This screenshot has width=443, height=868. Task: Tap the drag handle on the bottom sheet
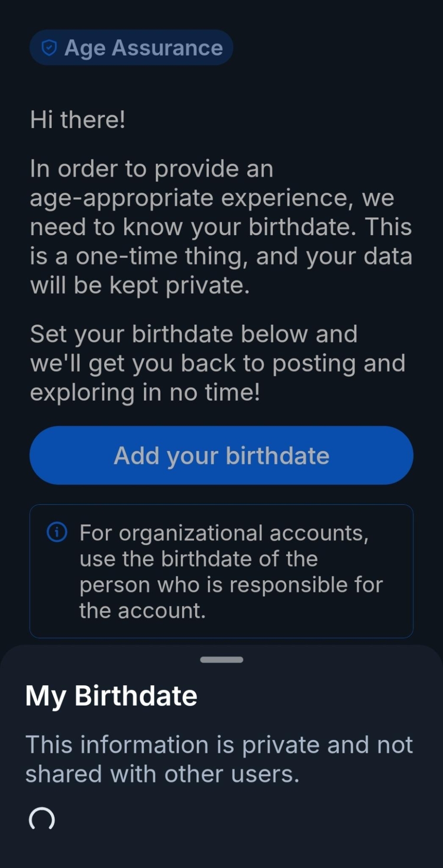221,660
